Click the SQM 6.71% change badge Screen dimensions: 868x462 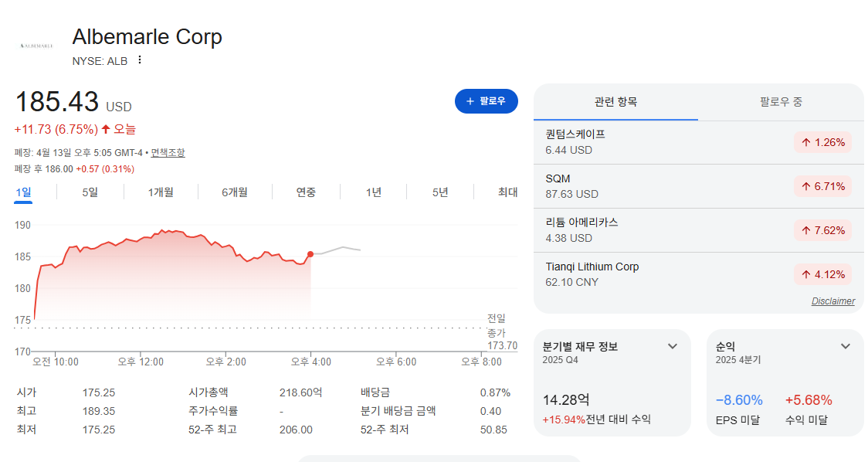pyautogui.click(x=822, y=186)
